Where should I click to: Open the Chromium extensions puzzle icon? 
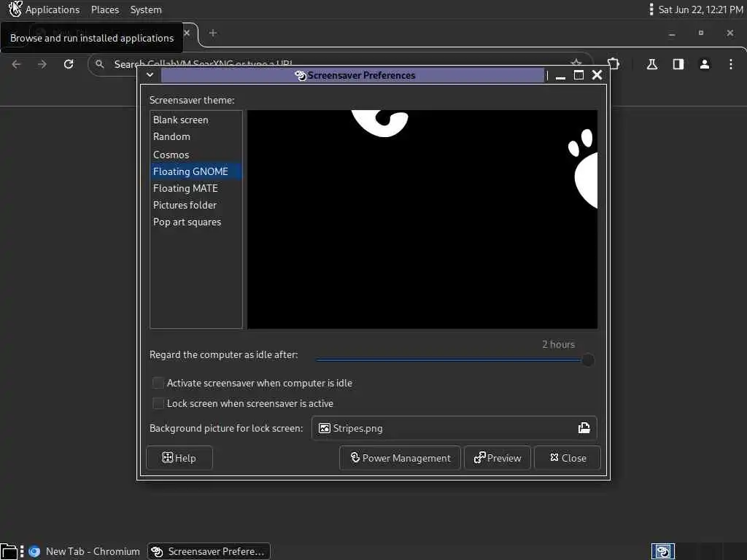pyautogui.click(x=614, y=64)
